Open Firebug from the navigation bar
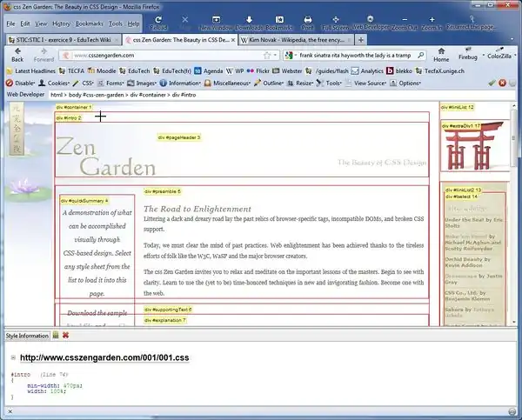The height and width of the screenshot is (420, 522). tap(467, 55)
